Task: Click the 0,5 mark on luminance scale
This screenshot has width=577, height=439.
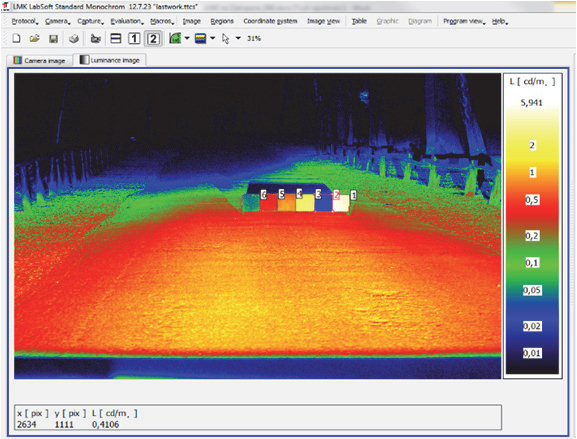Action: coord(532,200)
